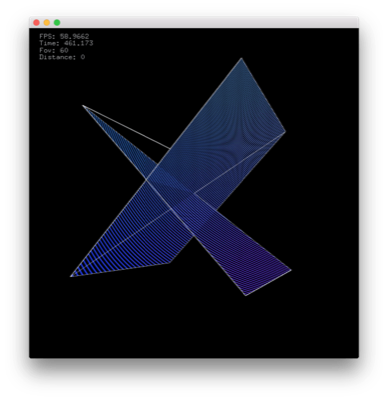Click the end of the thin white line
This screenshot has height=400, width=388.
point(170,148)
